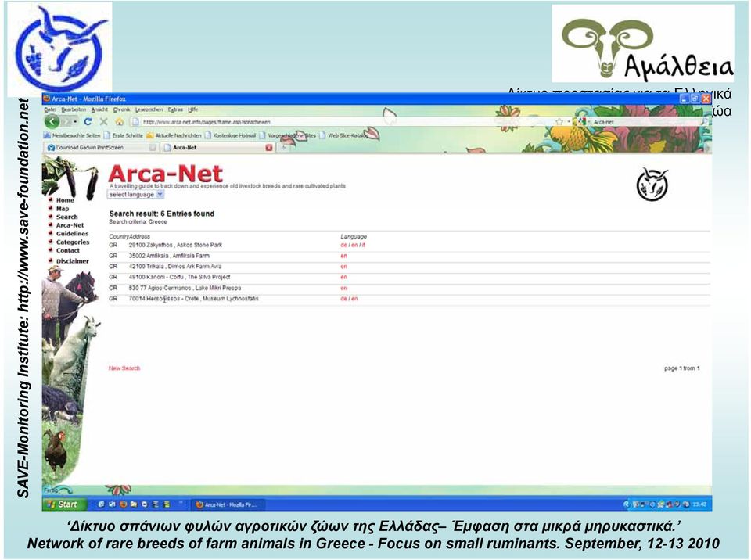Open the Hilfe menu
Viewport: 751px width, 560px height.
[193, 109]
